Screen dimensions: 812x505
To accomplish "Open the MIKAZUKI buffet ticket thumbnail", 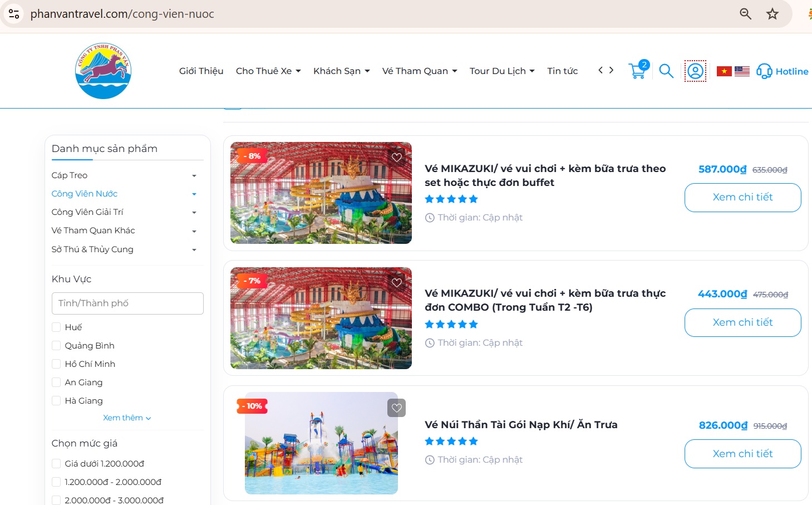I will pyautogui.click(x=321, y=193).
